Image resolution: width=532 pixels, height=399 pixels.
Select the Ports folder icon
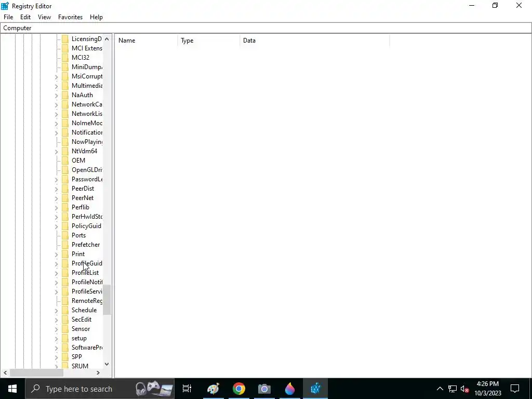point(65,235)
